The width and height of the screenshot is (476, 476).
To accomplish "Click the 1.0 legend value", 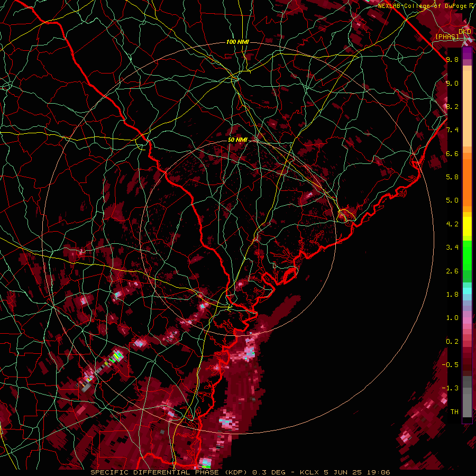I will click(452, 318).
